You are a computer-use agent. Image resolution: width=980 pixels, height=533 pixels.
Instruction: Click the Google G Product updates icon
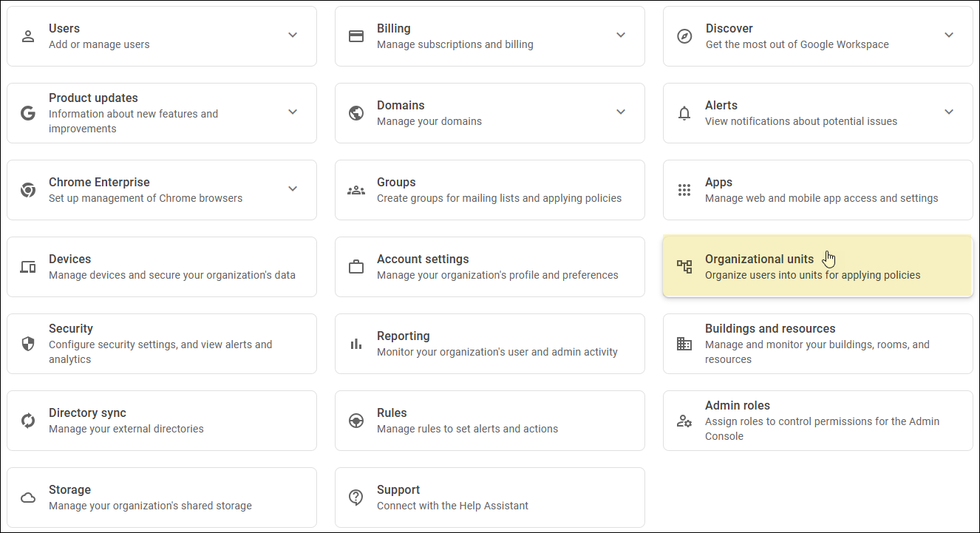click(28, 113)
